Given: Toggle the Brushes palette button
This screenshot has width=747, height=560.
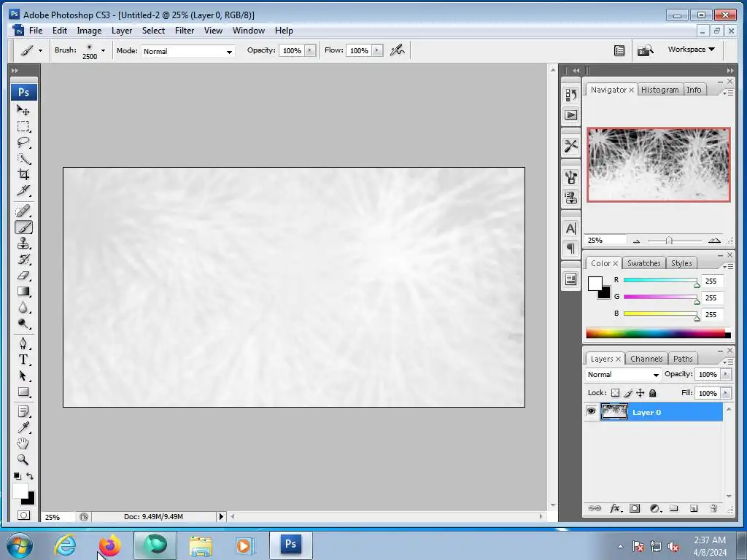Looking at the screenshot, I should 619,50.
